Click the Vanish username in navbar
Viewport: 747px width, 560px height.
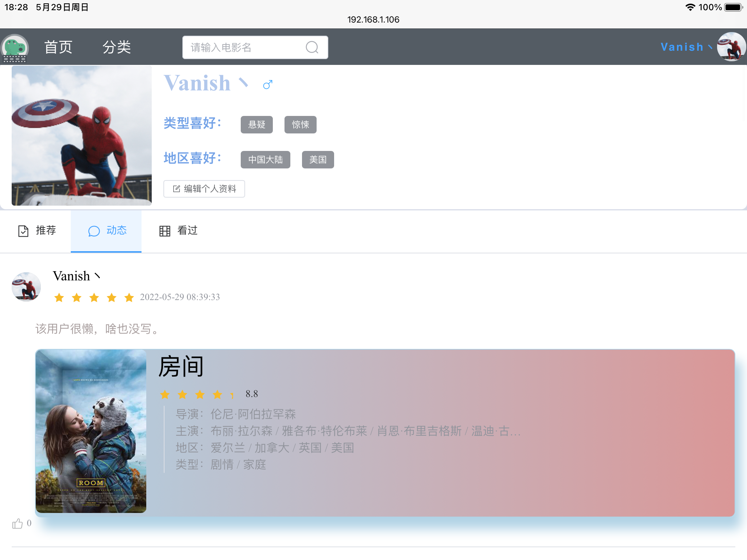(x=682, y=47)
